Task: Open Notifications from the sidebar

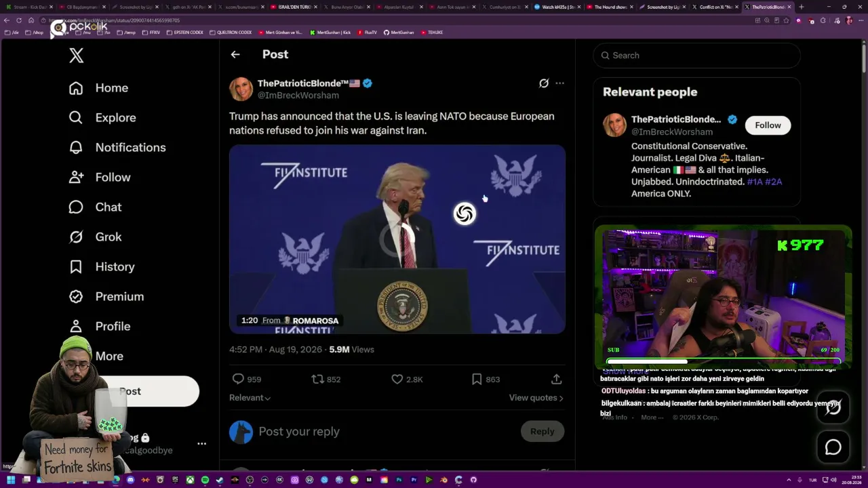Action: pos(117,148)
